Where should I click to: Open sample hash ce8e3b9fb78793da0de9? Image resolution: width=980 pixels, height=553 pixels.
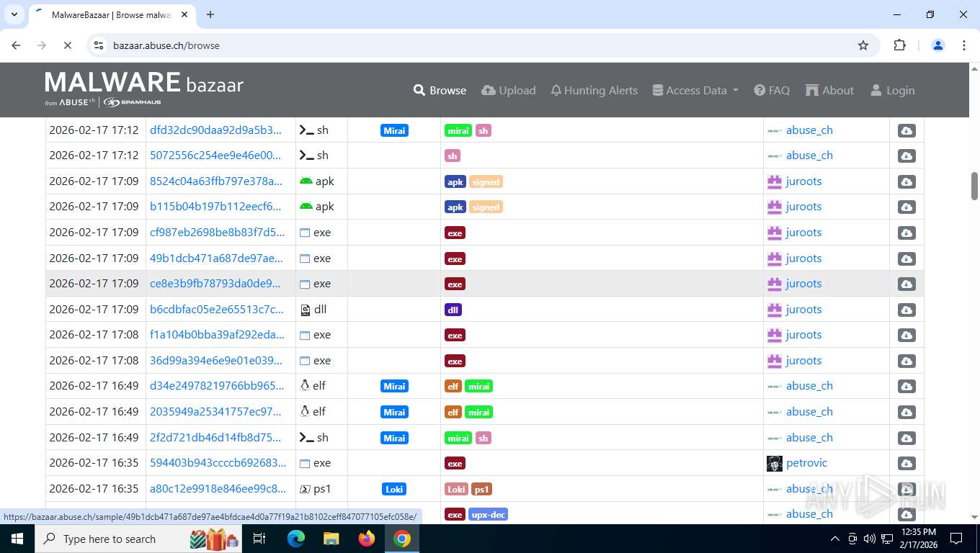click(216, 284)
